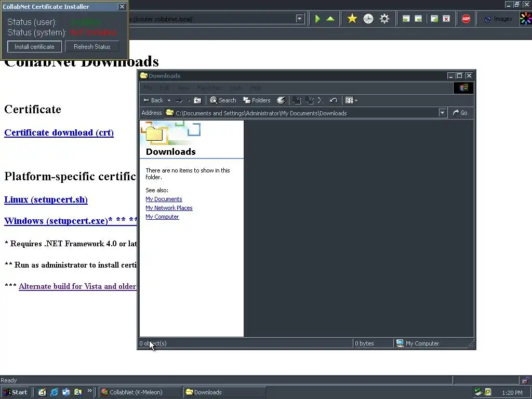Open Help menu in Downloads window
The width and height of the screenshot is (532, 399).
click(x=256, y=88)
